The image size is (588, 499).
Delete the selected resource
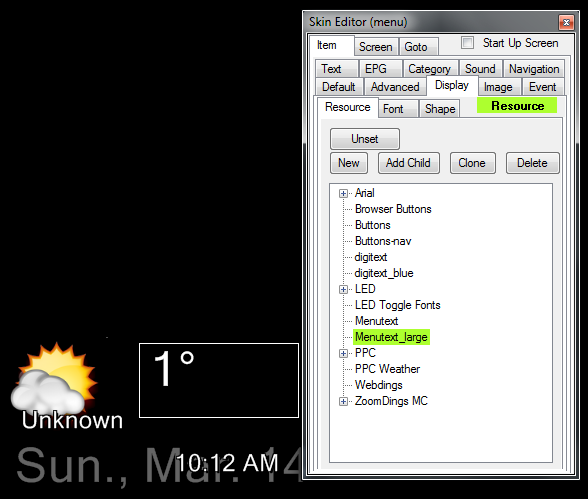(532, 163)
